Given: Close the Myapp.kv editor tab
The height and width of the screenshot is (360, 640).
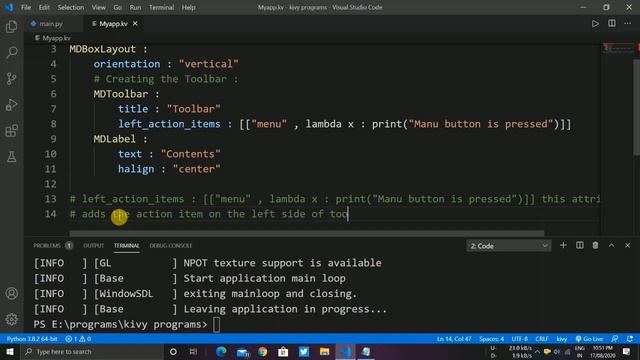Looking at the screenshot, I should 135,24.
